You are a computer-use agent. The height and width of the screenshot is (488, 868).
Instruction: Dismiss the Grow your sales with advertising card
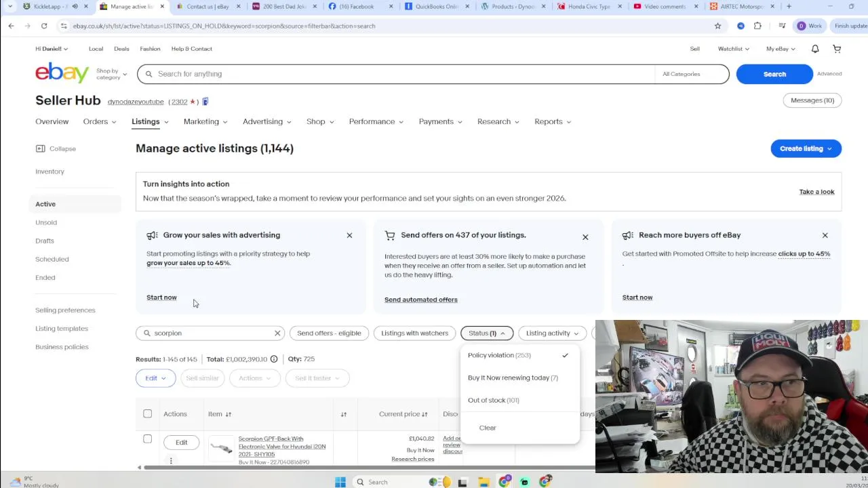(349, 235)
